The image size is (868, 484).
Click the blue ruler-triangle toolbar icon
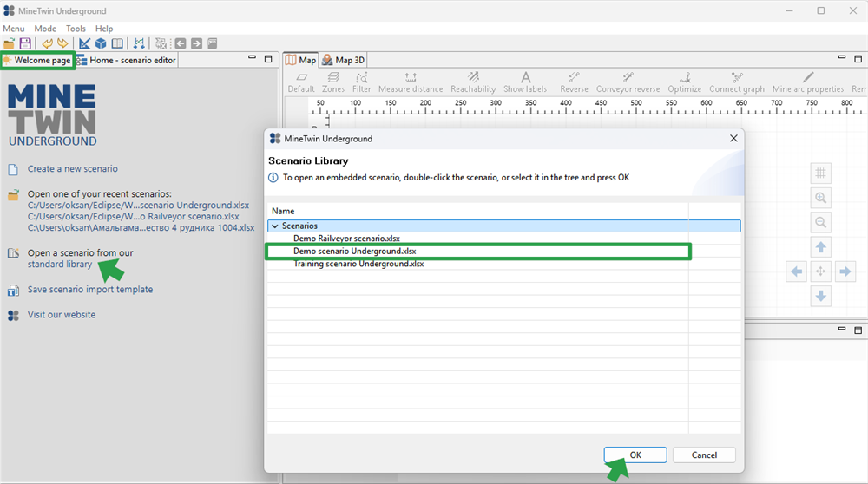click(x=85, y=43)
